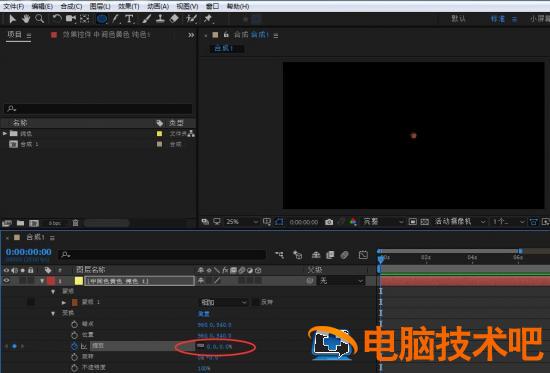Select the Brush tool

(x=147, y=19)
